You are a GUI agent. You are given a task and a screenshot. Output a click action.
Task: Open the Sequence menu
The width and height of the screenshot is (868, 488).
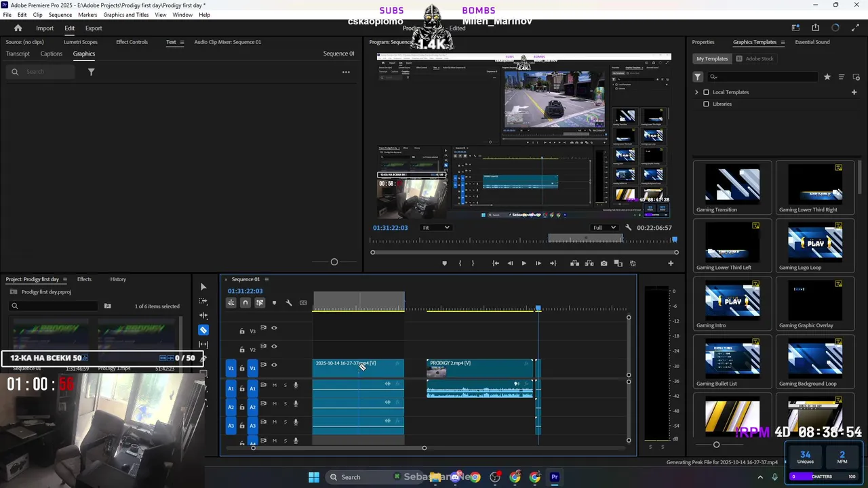tap(60, 14)
